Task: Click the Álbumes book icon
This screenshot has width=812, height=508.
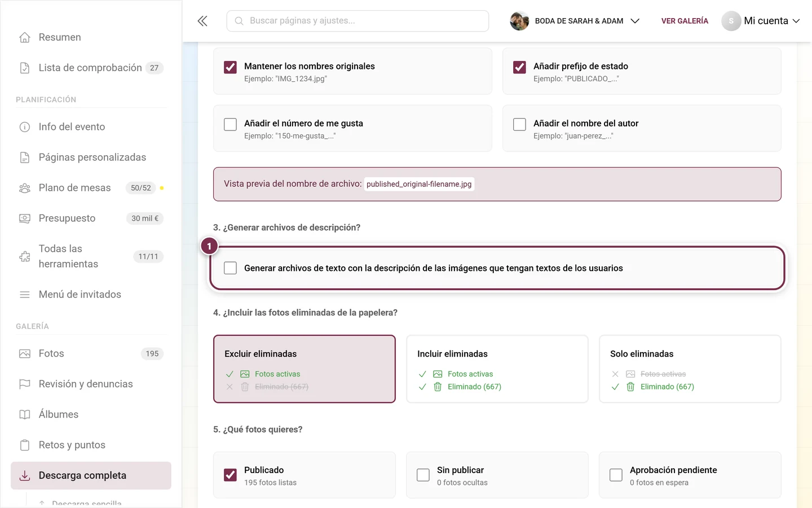Action: (25, 415)
